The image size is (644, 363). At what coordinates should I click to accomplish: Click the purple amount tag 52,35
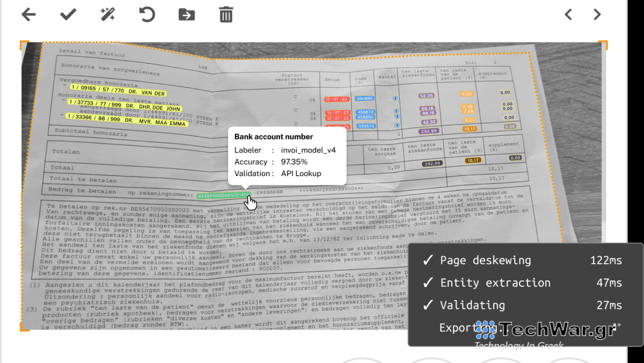(427, 96)
